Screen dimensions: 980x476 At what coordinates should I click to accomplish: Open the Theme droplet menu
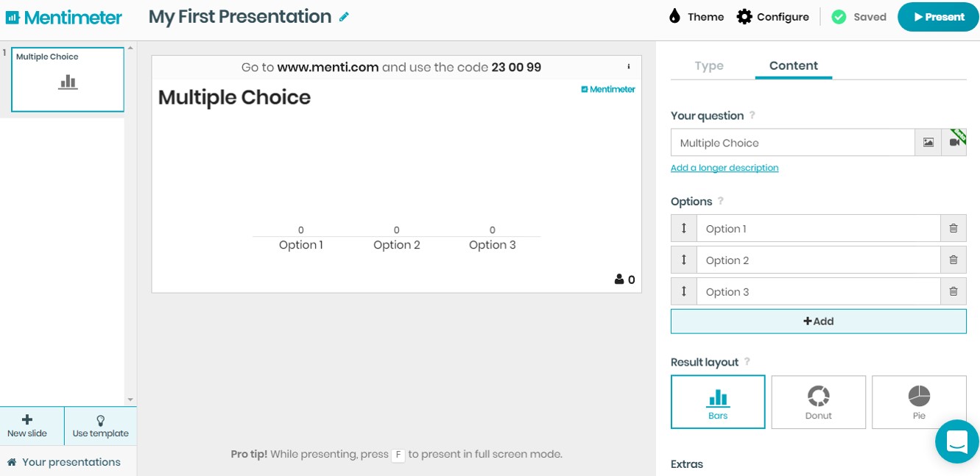point(697,17)
